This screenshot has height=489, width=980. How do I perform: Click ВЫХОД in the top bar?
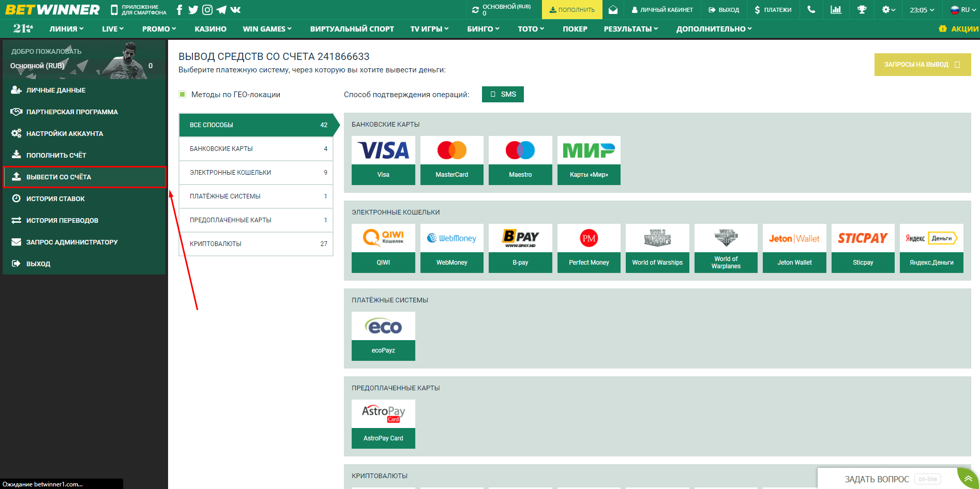[724, 10]
